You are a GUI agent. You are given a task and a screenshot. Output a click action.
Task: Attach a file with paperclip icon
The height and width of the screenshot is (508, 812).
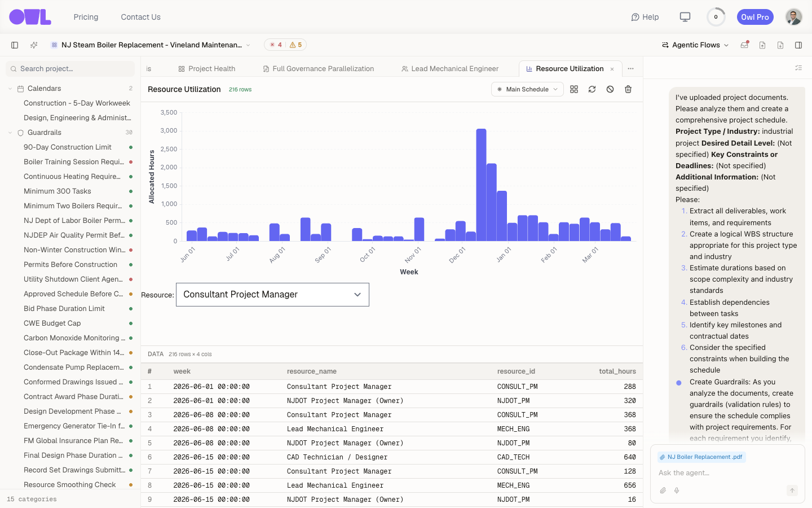tap(663, 491)
